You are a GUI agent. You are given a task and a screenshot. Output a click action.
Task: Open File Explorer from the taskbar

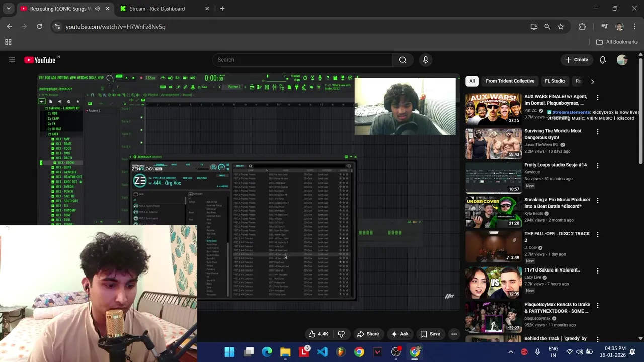pos(285,352)
